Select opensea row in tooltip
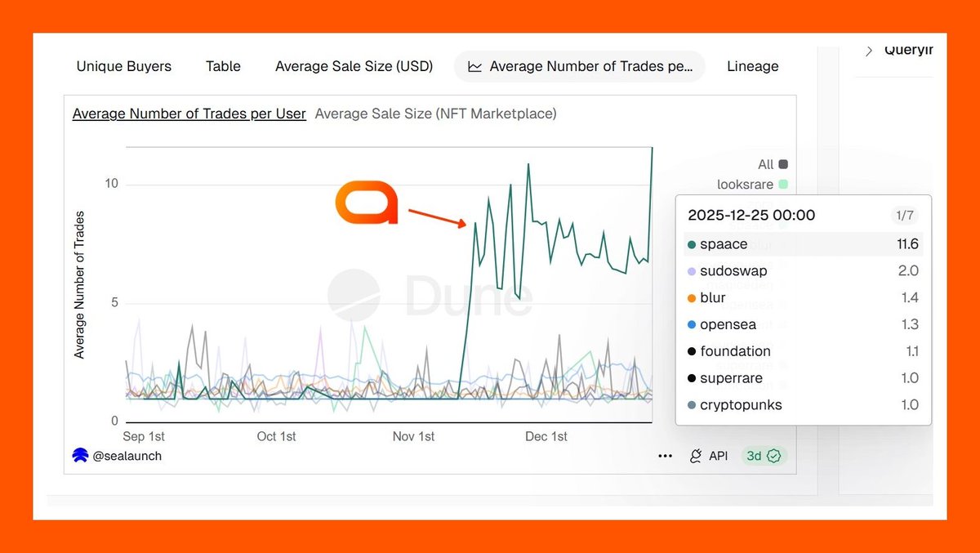The height and width of the screenshot is (553, 980). [803, 325]
